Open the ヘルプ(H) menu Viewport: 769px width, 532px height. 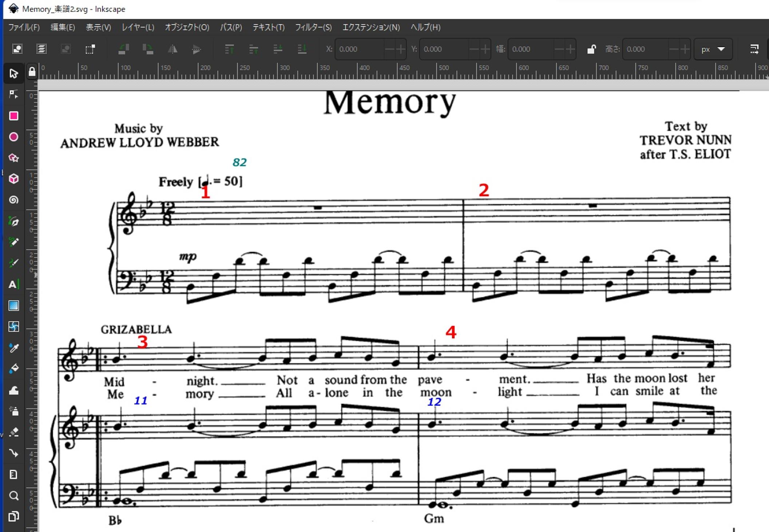point(425,27)
